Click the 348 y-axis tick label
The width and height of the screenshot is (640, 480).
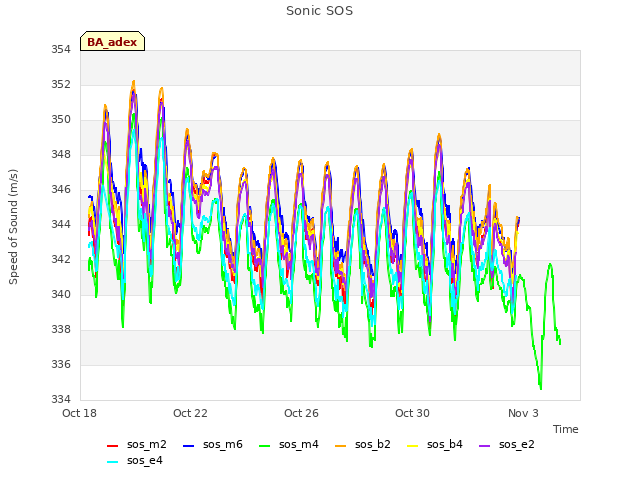pos(61,155)
